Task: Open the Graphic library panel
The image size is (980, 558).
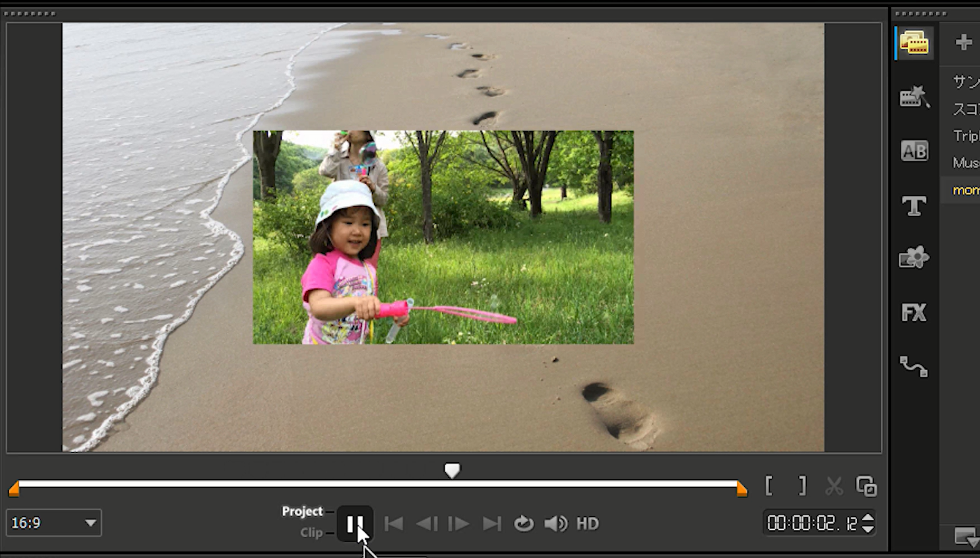Action: click(x=914, y=258)
